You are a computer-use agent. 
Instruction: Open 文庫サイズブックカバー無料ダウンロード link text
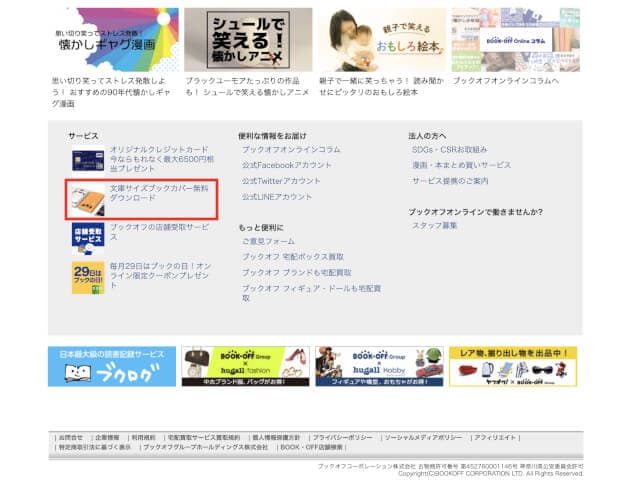[159, 193]
